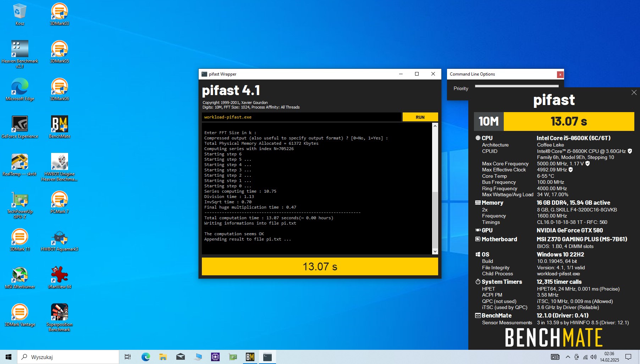Select the PCMark 7 desktop icon
This screenshot has height=364, width=640.
tap(59, 203)
